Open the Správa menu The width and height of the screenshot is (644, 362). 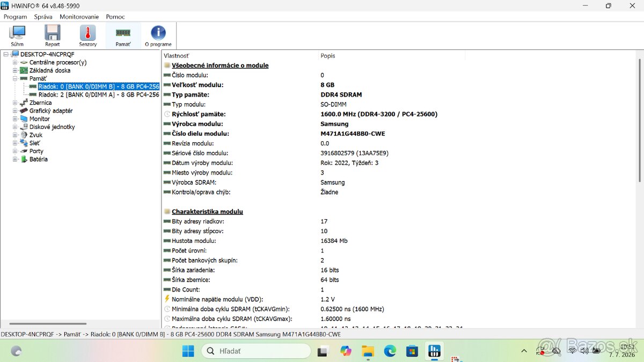click(x=43, y=17)
